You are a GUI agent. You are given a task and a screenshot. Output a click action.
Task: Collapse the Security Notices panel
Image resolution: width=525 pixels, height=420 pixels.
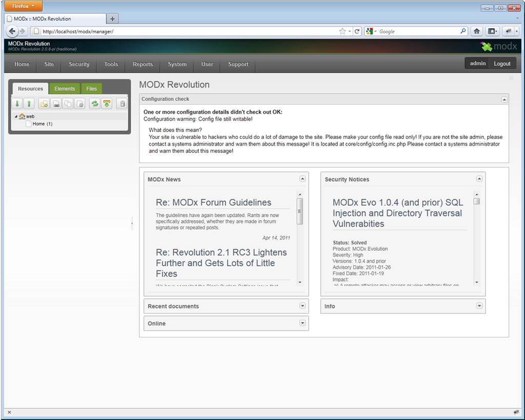479,179
